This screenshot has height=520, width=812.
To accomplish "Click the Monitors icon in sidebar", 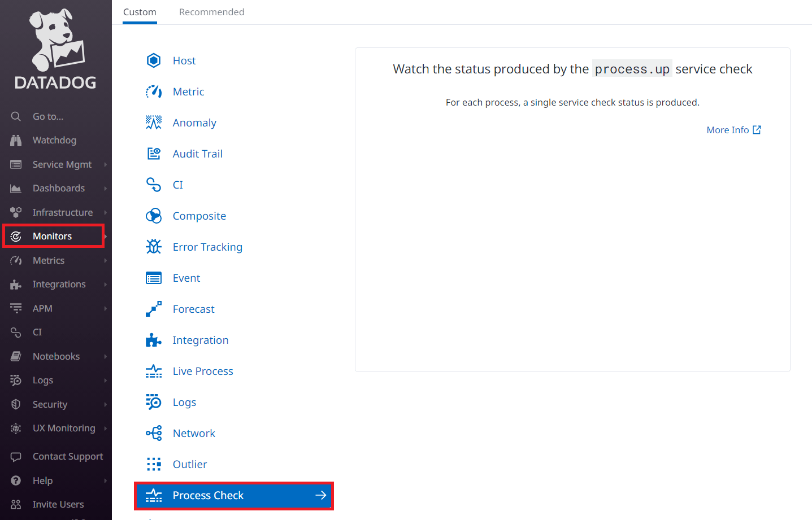I will pyautogui.click(x=16, y=236).
